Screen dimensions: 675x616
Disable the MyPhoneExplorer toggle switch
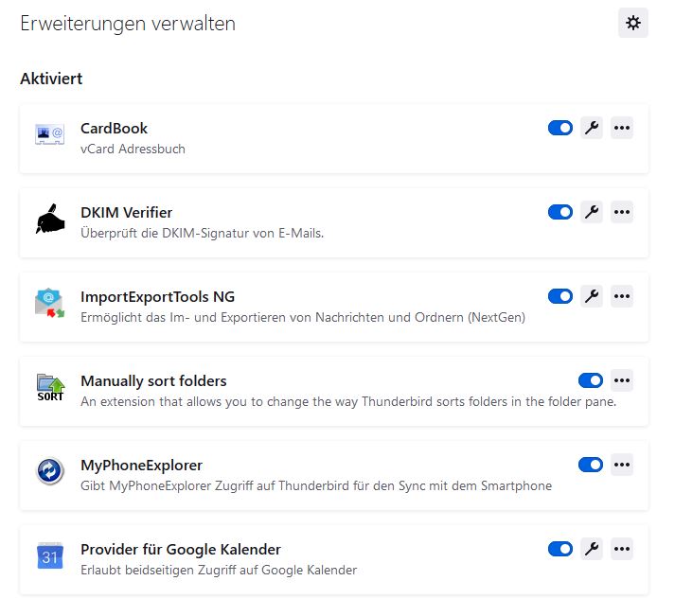click(x=591, y=465)
